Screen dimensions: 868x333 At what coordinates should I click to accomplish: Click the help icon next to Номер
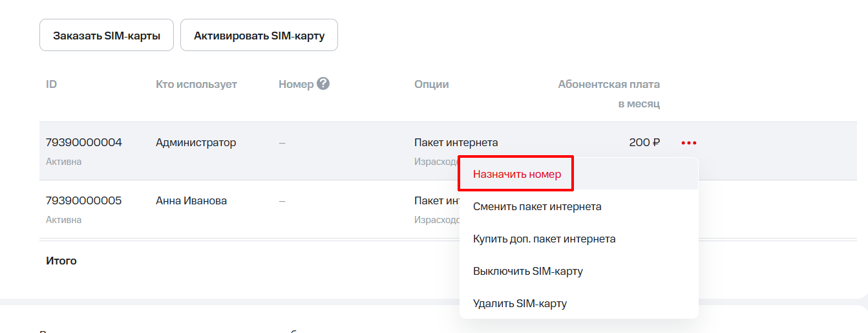[323, 84]
